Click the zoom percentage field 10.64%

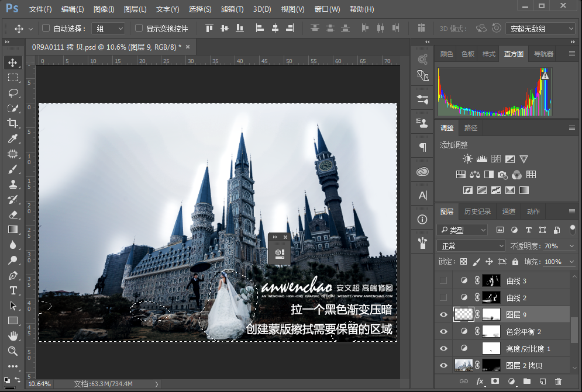pos(39,384)
